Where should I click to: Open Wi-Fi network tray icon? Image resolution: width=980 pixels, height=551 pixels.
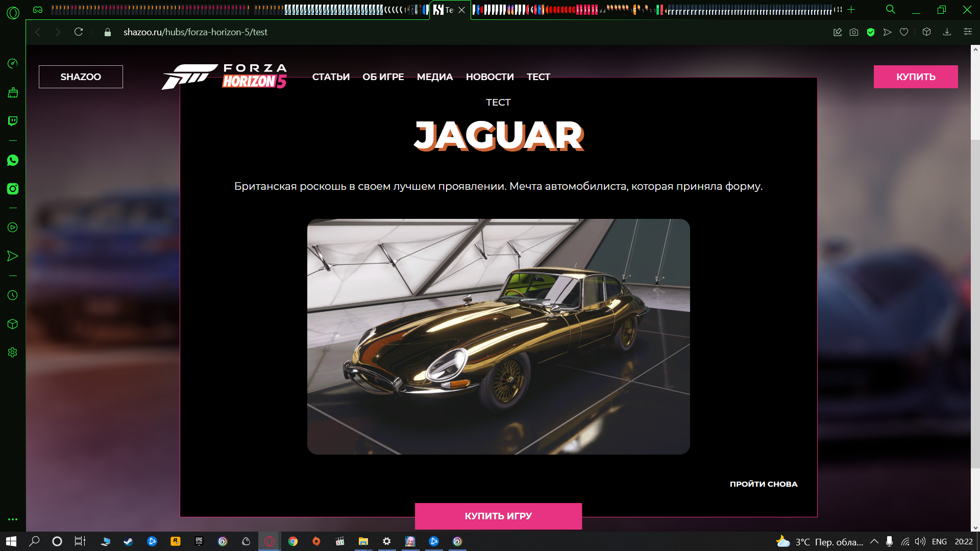[x=905, y=542]
